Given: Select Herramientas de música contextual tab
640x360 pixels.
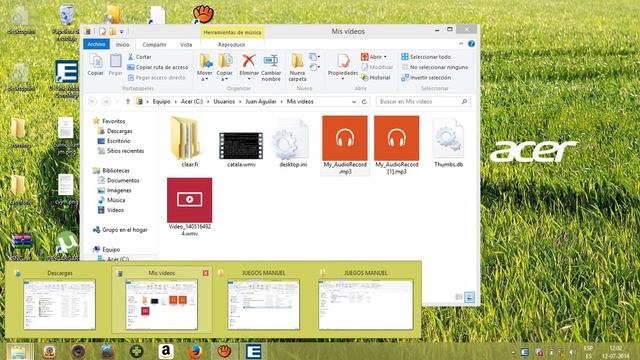Looking at the screenshot, I should (232, 32).
